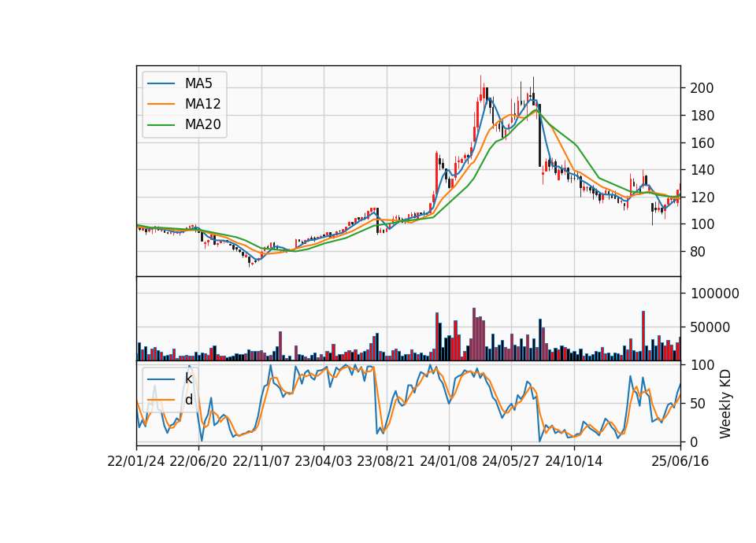Click the 140 price axis label
756x543 pixels.
pyautogui.click(x=702, y=170)
